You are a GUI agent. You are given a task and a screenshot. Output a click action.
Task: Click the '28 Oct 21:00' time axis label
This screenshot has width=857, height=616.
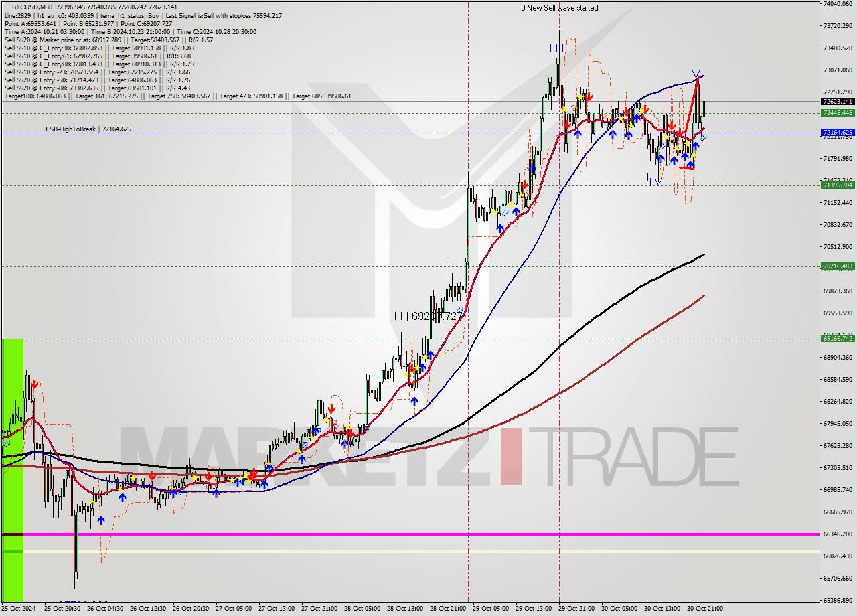point(448,609)
